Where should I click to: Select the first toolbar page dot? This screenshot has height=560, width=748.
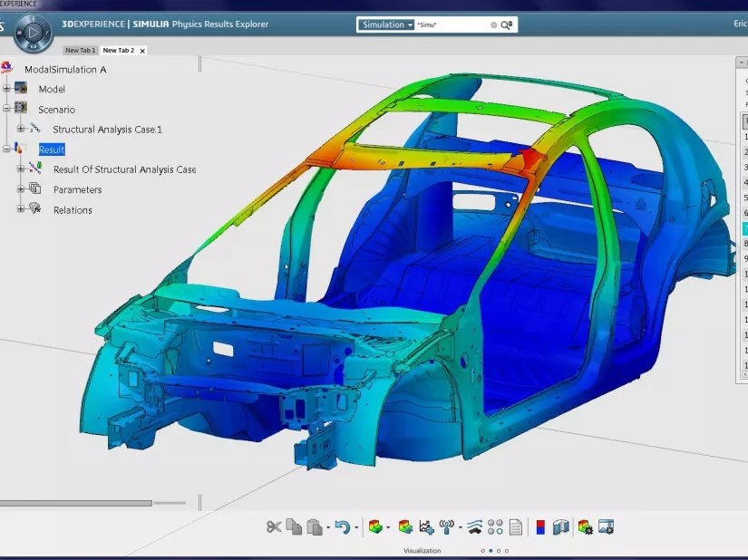(482, 551)
